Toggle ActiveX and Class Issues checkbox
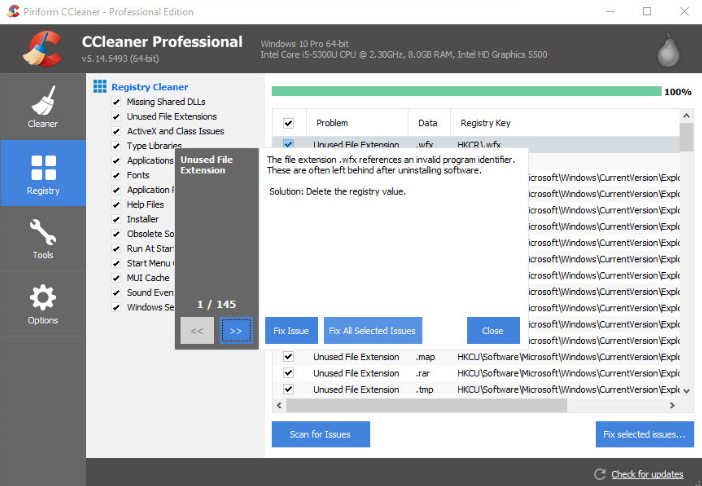The width and height of the screenshot is (702, 486). tap(116, 132)
